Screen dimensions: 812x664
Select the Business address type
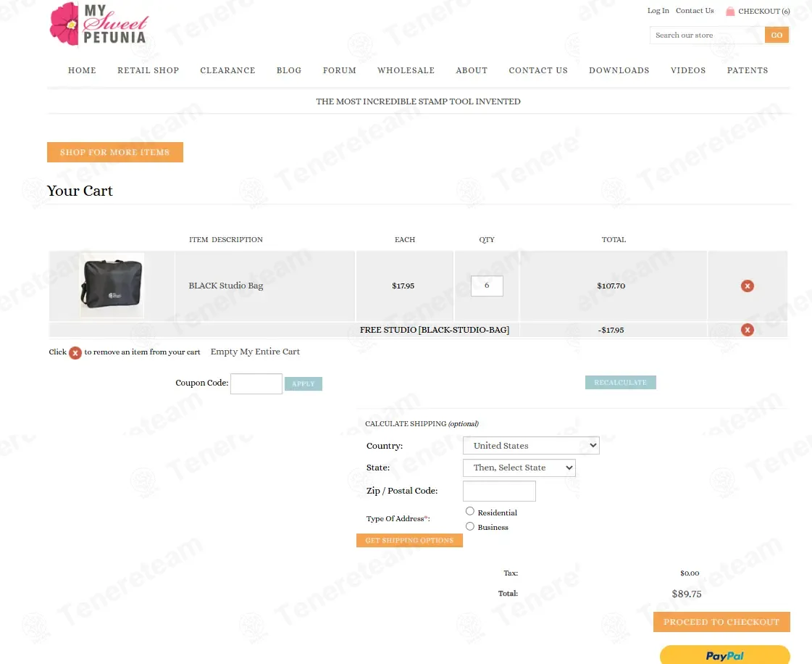[x=469, y=526]
